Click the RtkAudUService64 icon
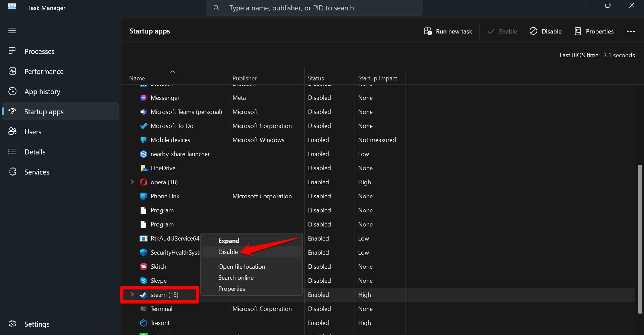The height and width of the screenshot is (335, 644). click(143, 239)
